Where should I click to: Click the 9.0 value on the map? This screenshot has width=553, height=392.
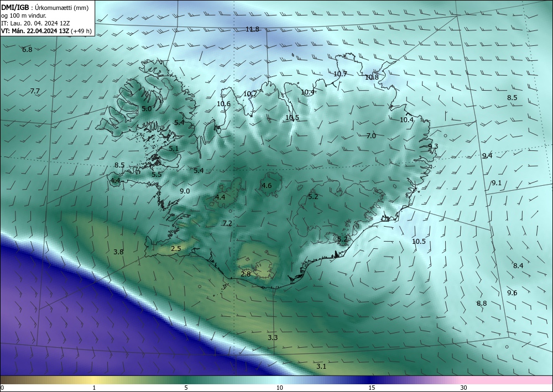185,191
